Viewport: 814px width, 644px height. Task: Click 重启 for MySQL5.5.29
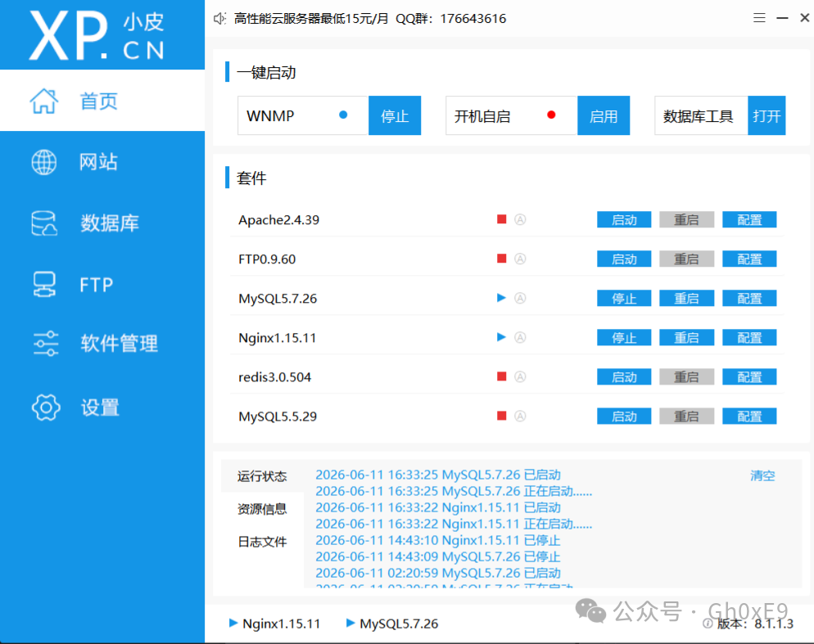(x=686, y=417)
